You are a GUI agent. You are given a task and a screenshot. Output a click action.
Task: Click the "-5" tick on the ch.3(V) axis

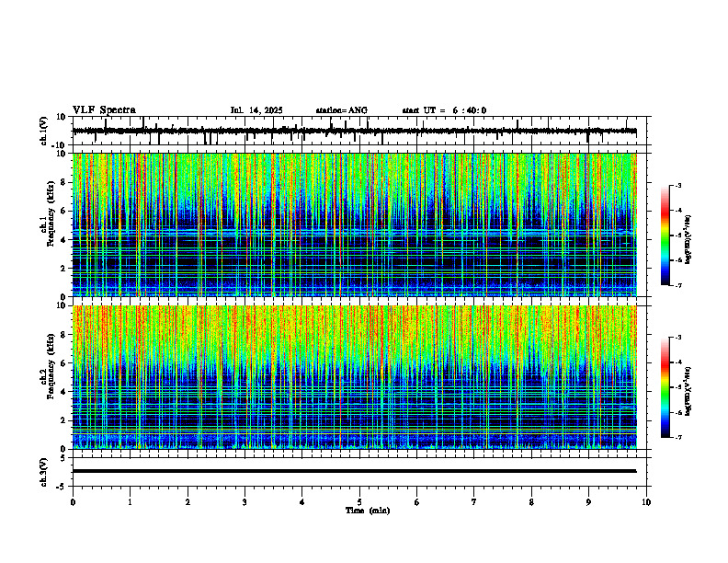(x=62, y=487)
